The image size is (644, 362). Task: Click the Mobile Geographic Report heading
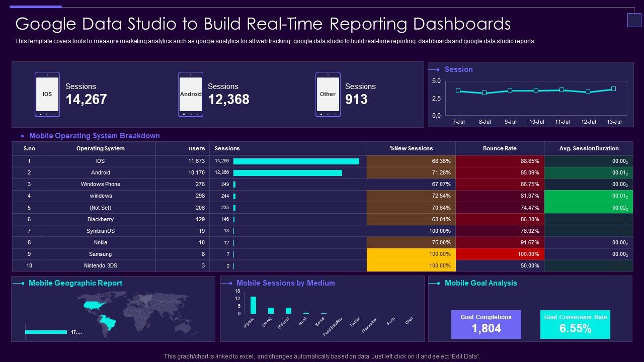point(75,283)
